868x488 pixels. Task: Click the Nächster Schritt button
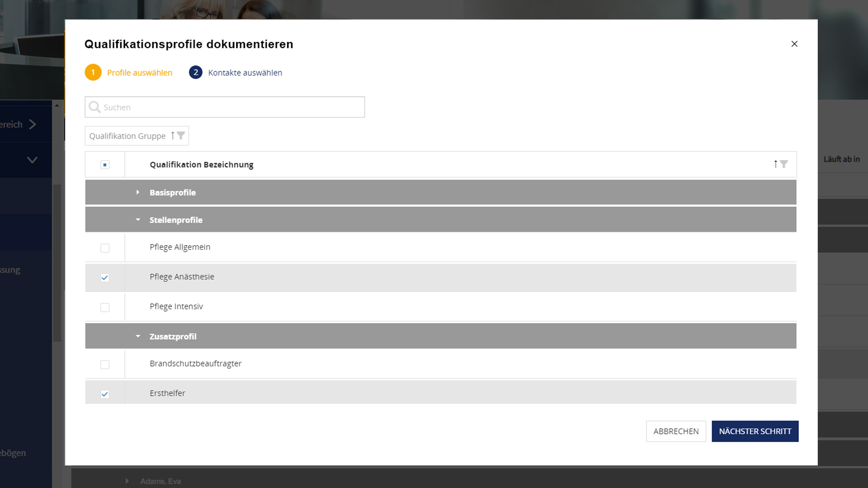tap(755, 431)
